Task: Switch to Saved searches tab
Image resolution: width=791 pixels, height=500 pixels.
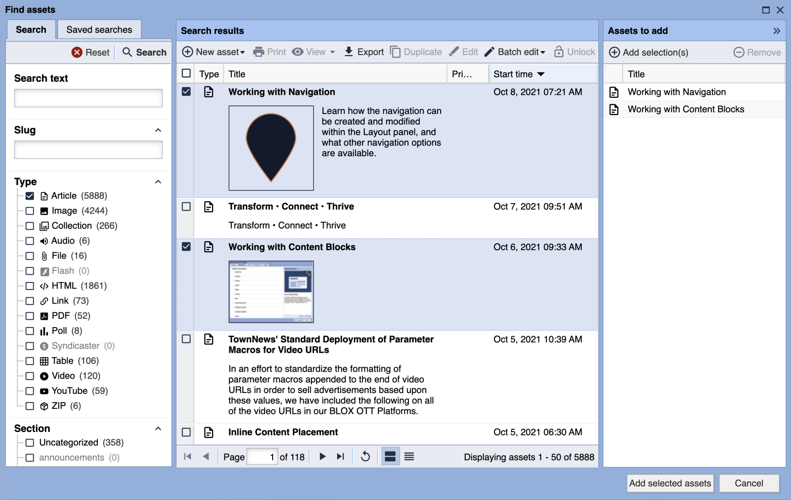Action: 99,30
